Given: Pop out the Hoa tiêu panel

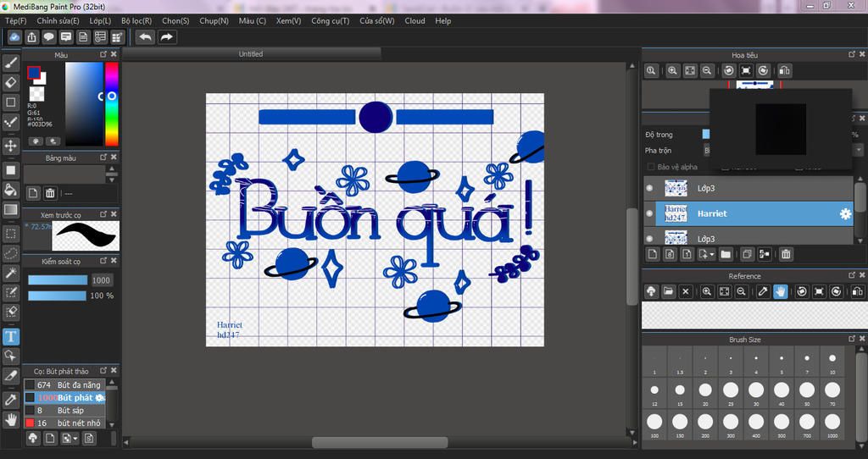Looking at the screenshot, I should 852,54.
